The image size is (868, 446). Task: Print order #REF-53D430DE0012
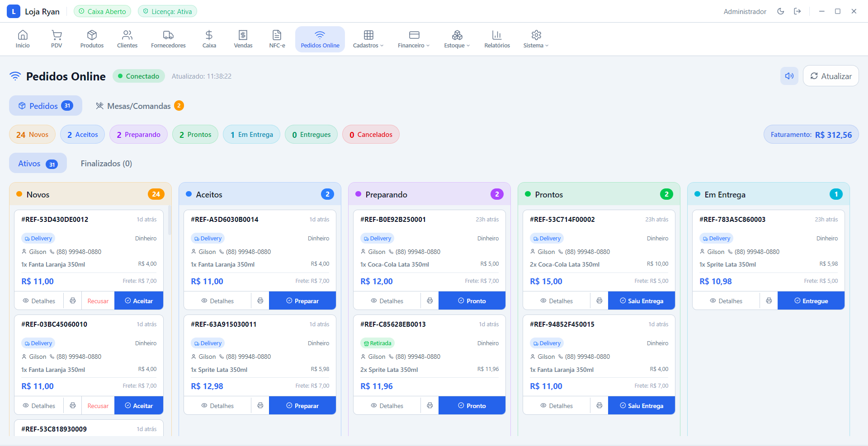click(x=73, y=301)
